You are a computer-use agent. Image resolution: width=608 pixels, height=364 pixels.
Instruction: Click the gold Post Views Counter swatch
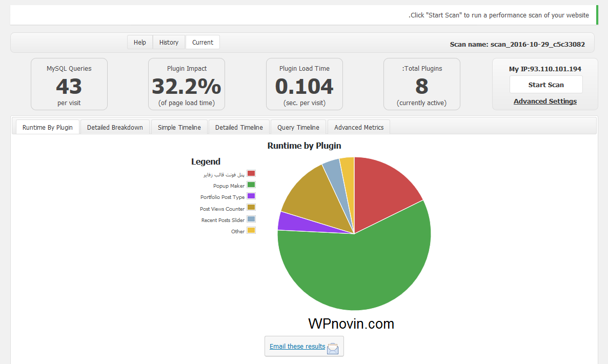251,208
